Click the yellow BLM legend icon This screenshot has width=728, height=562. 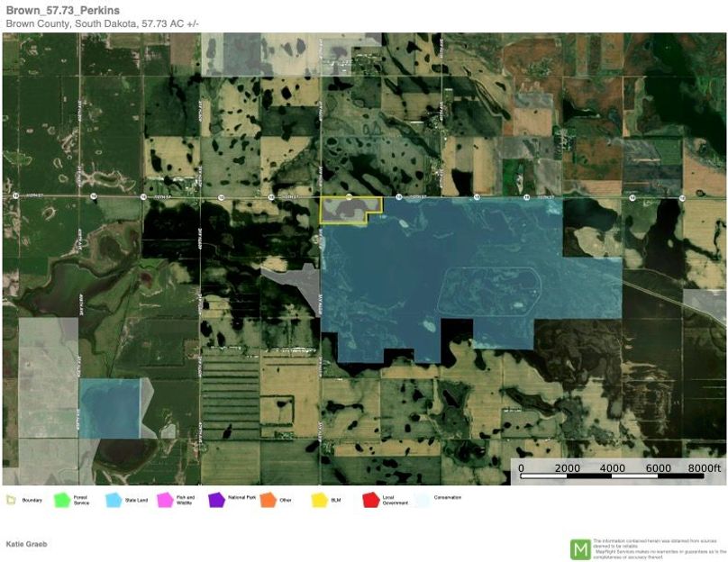pos(319,499)
